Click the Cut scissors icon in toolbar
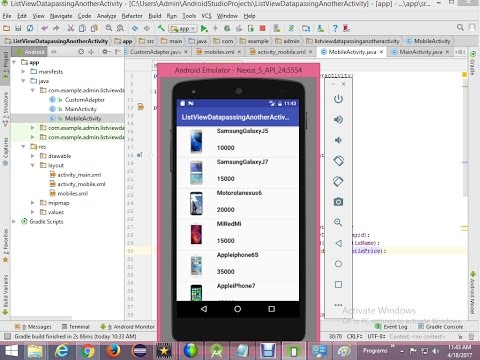Screen dimensions: 480x360 tap(70, 28)
